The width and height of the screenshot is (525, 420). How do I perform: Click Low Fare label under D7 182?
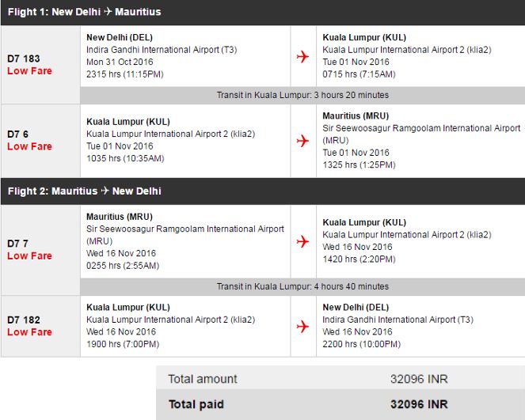29,332
